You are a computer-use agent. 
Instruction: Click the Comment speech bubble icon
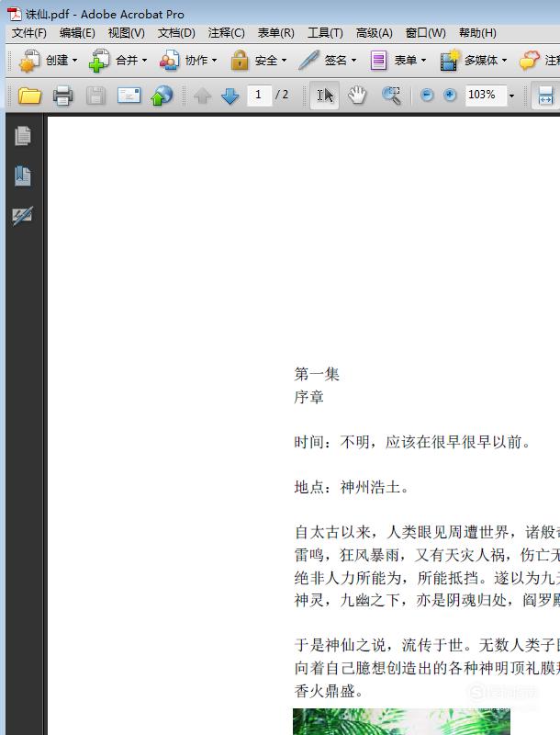click(x=529, y=61)
